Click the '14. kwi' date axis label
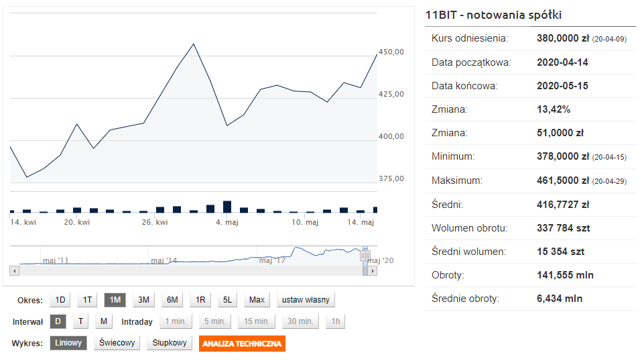 tap(23, 222)
